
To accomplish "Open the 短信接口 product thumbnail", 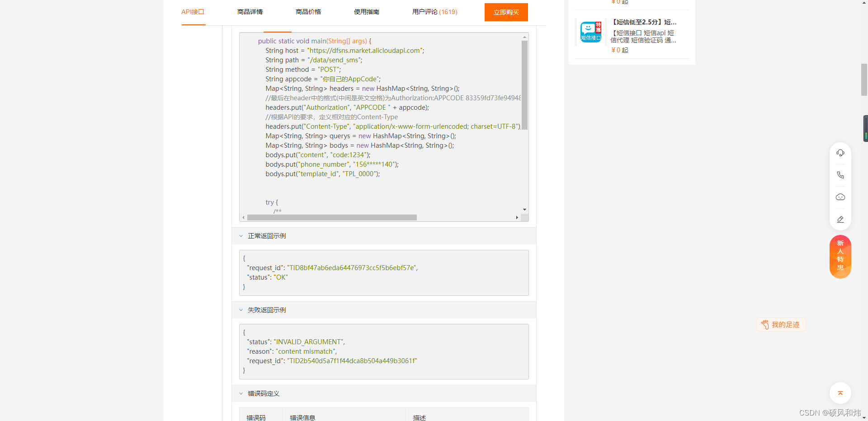I will 590,32.
